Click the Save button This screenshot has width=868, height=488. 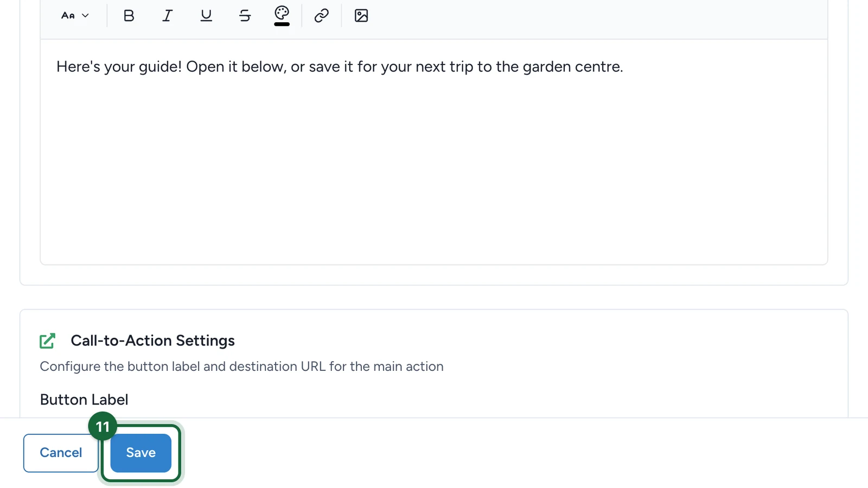(x=141, y=453)
